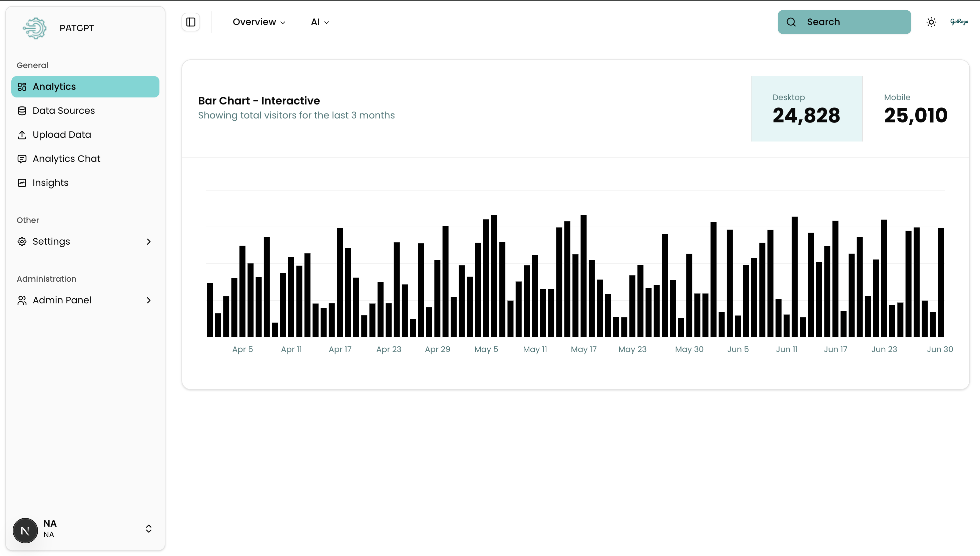Open the NA account switcher chevrons

pos(149,529)
